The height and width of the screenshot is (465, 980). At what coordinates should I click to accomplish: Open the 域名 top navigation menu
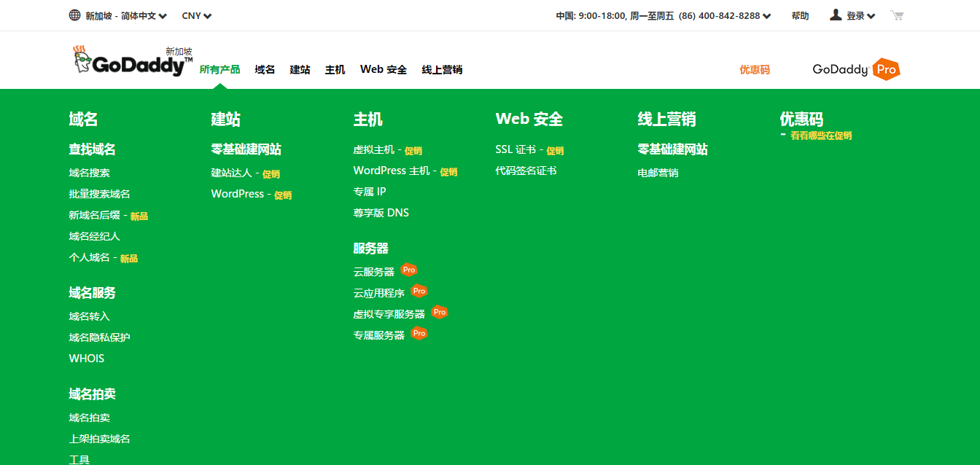pyautogui.click(x=265, y=70)
